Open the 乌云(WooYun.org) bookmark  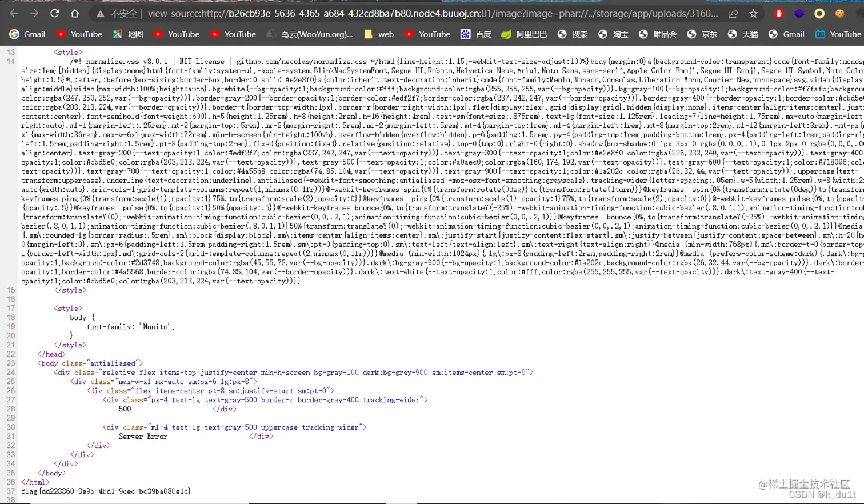[x=310, y=34]
